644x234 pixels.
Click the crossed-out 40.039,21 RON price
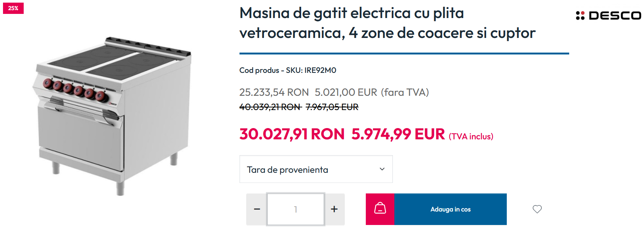click(270, 107)
